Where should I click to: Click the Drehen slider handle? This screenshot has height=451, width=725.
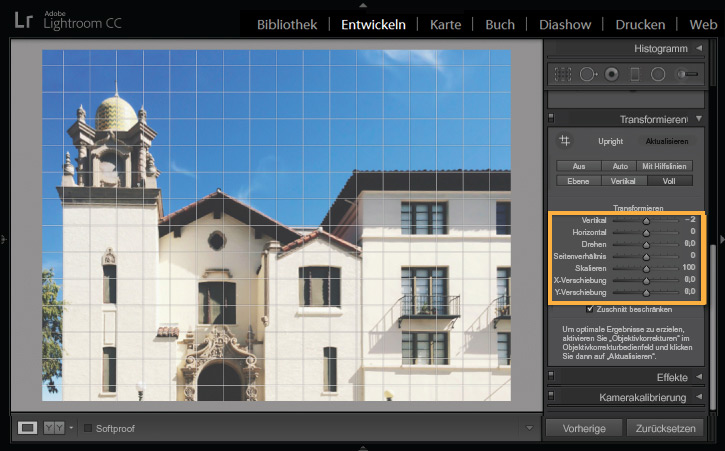click(646, 245)
